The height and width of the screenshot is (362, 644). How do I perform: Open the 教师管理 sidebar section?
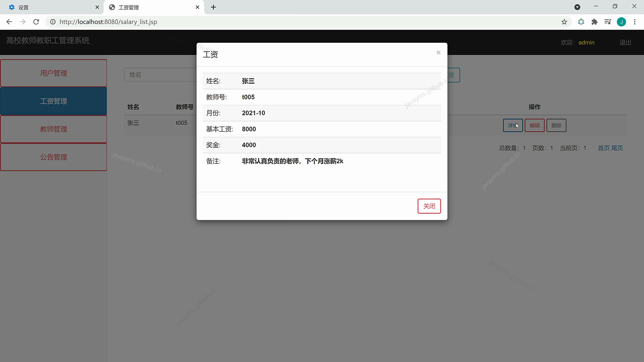pyautogui.click(x=53, y=129)
